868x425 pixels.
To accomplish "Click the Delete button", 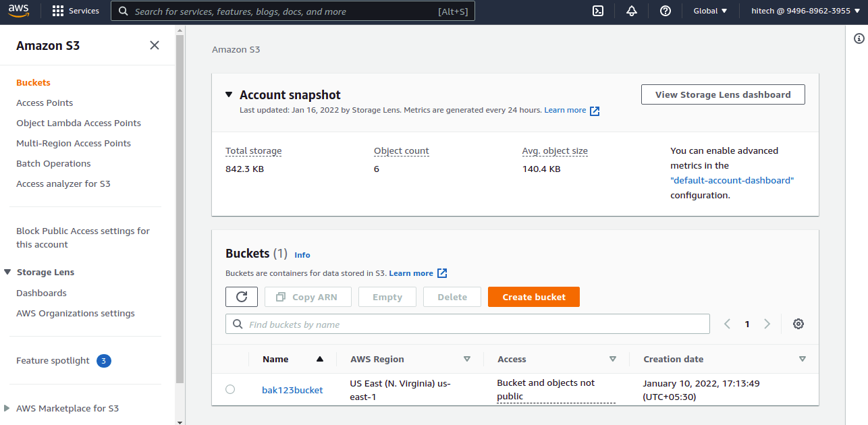I will coord(452,297).
